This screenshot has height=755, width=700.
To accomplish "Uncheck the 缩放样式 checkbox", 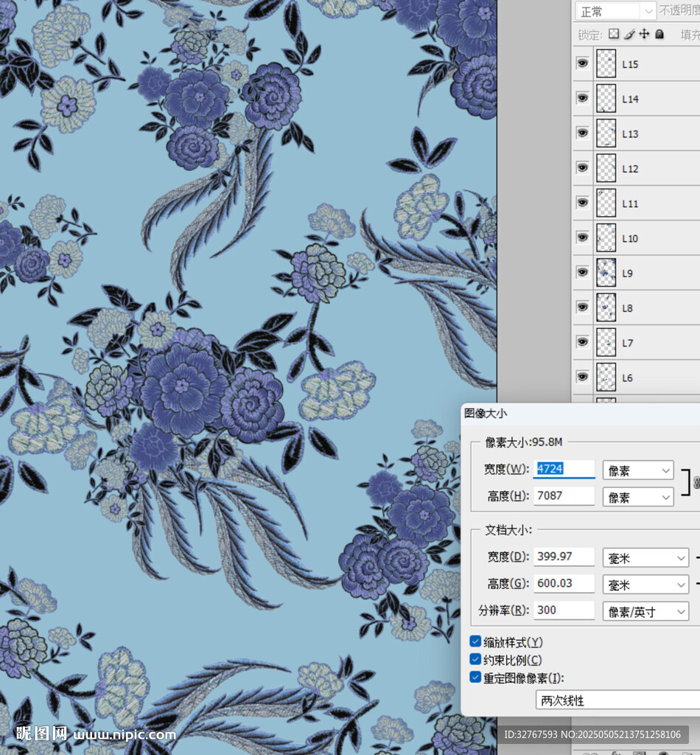I will [x=476, y=642].
